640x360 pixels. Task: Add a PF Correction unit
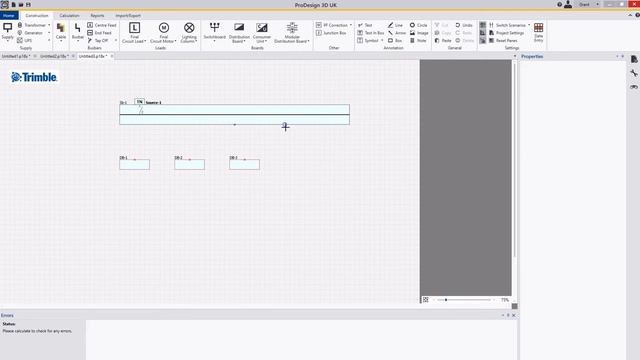[x=332, y=25]
